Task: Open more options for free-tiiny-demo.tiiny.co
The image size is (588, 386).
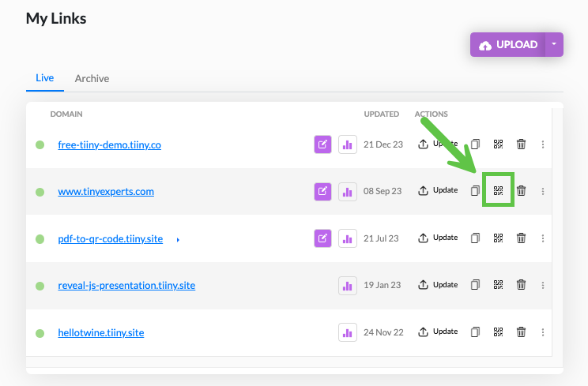Action: point(543,144)
